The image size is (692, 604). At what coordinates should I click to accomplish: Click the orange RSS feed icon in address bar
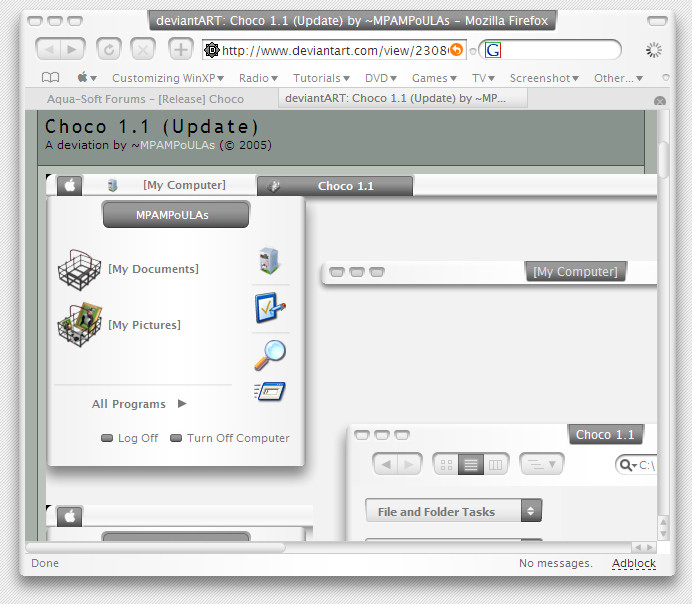coord(457,49)
